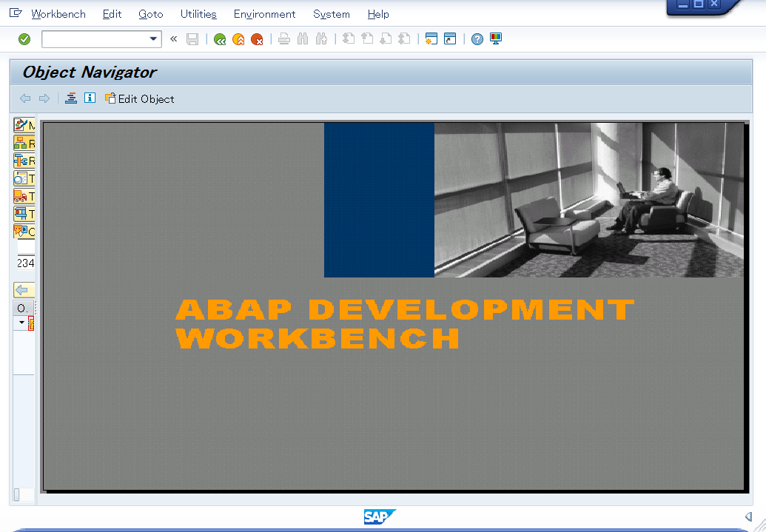
Task: Generate a shortcut icon
Action: click(x=450, y=39)
